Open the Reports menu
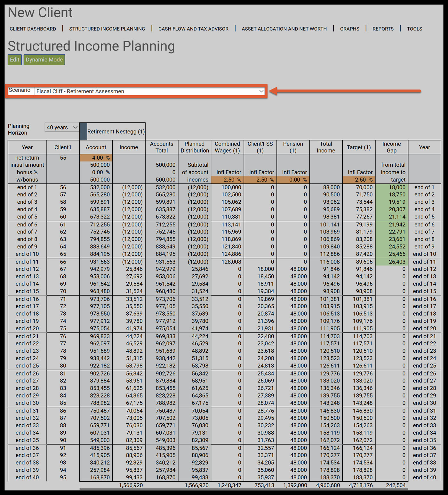Image resolution: width=448 pixels, height=495 pixels. point(383,29)
